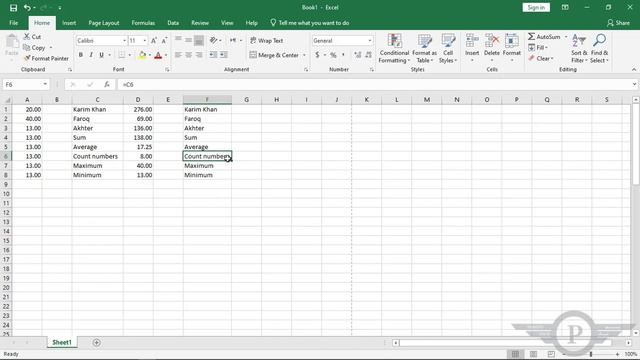
Task: Activate the Format Painter brush
Action: point(27,58)
